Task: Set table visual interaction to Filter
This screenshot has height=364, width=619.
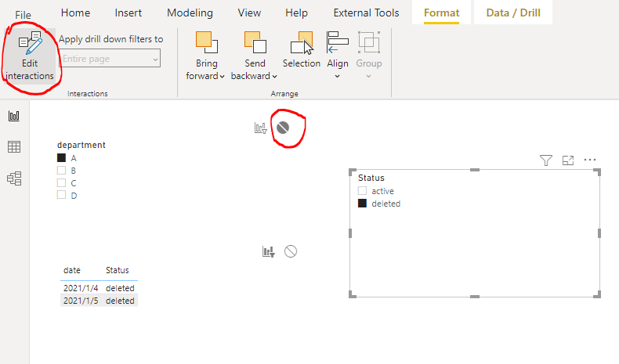Action: (x=269, y=251)
